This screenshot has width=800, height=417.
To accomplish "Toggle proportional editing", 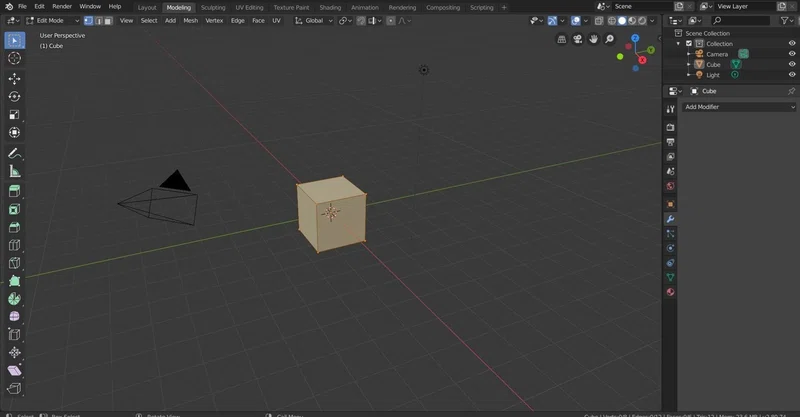I will click(391, 21).
